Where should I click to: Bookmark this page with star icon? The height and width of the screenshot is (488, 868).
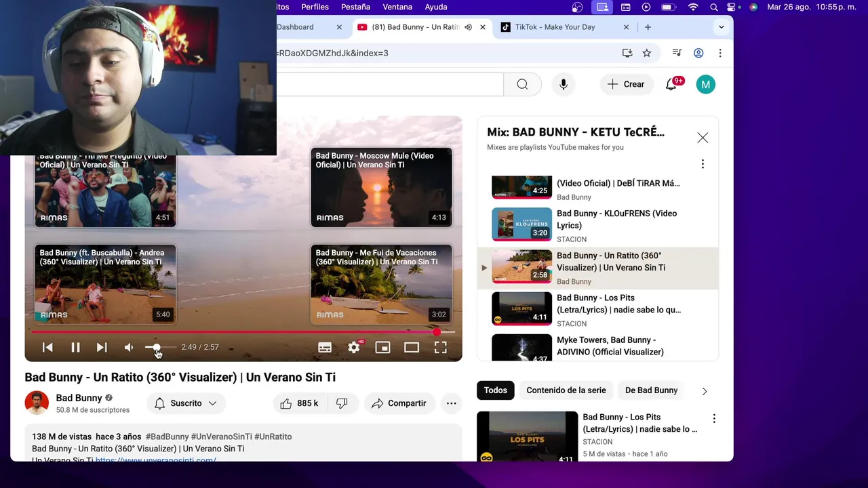(647, 53)
